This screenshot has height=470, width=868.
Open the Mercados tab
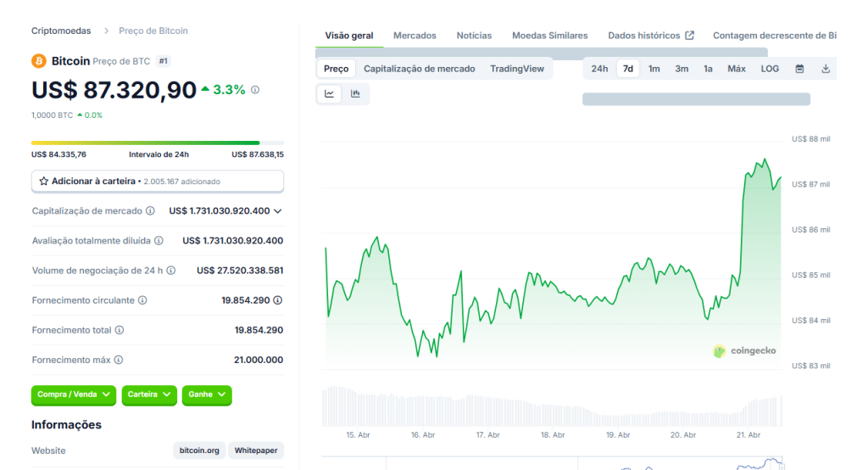(415, 36)
